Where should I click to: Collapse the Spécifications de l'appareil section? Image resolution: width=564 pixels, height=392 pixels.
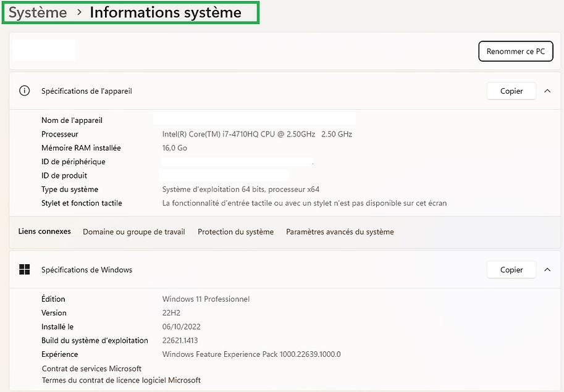coord(547,91)
